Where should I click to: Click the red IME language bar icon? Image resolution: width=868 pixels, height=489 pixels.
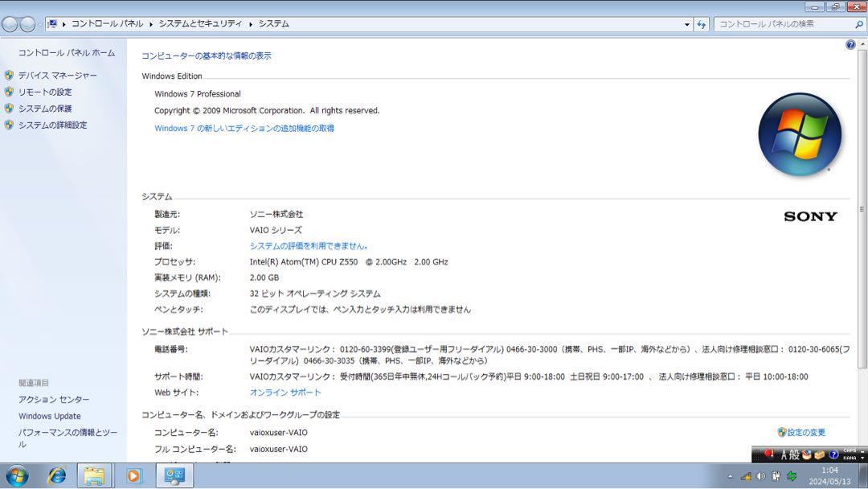click(x=768, y=454)
